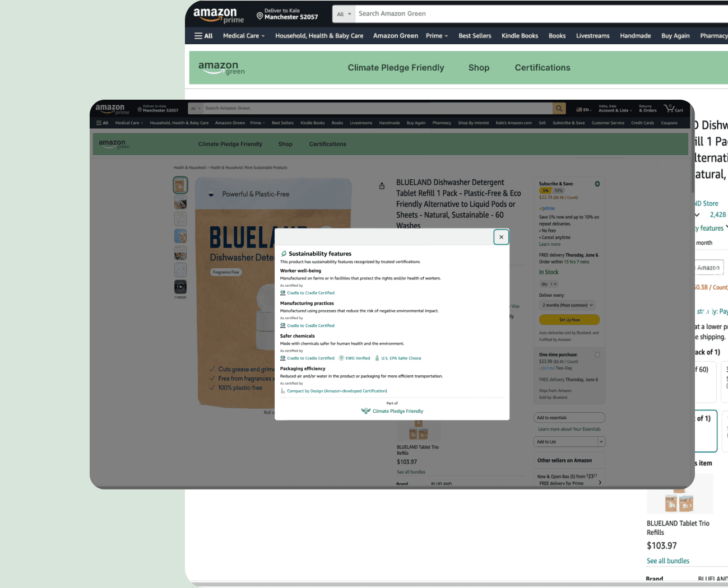This screenshot has height=588, width=728.
Task: Click Cradle to Cradle icon under Worker well-being
Action: click(283, 293)
